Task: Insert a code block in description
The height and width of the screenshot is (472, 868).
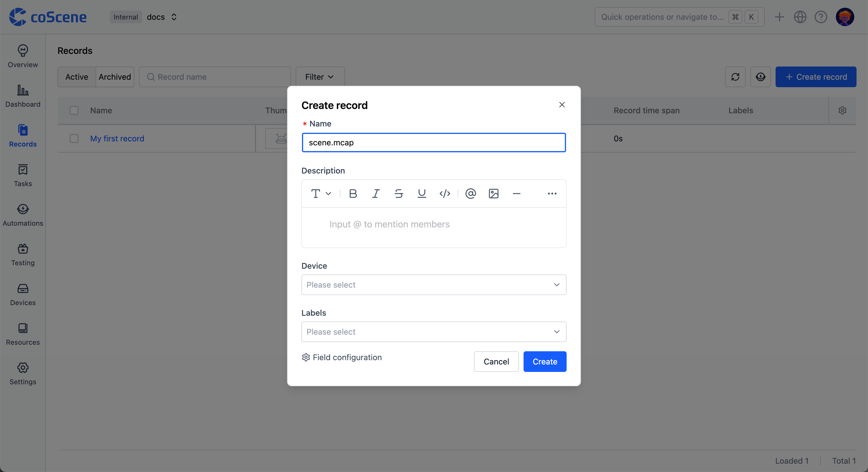Action: [444, 194]
